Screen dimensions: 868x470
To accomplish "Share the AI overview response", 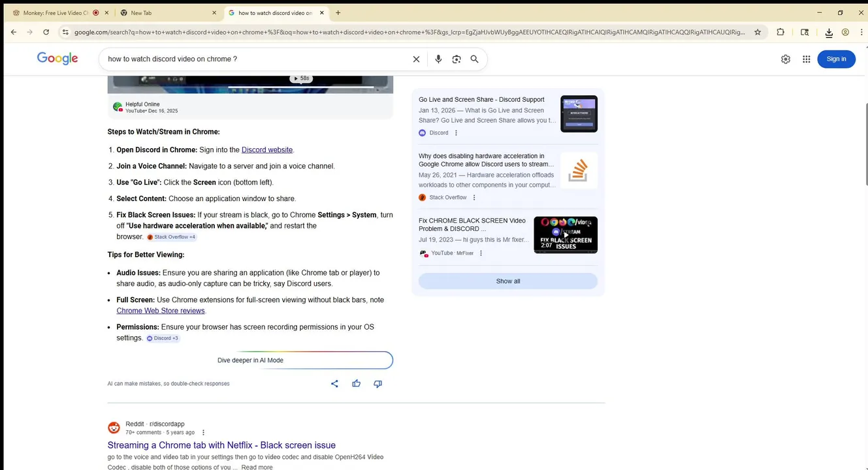I will tap(334, 384).
